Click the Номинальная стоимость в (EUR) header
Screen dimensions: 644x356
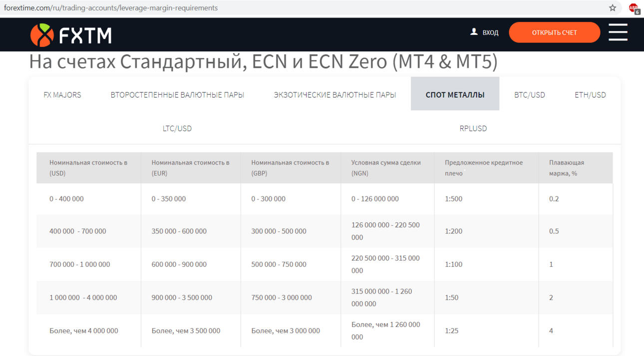191,168
